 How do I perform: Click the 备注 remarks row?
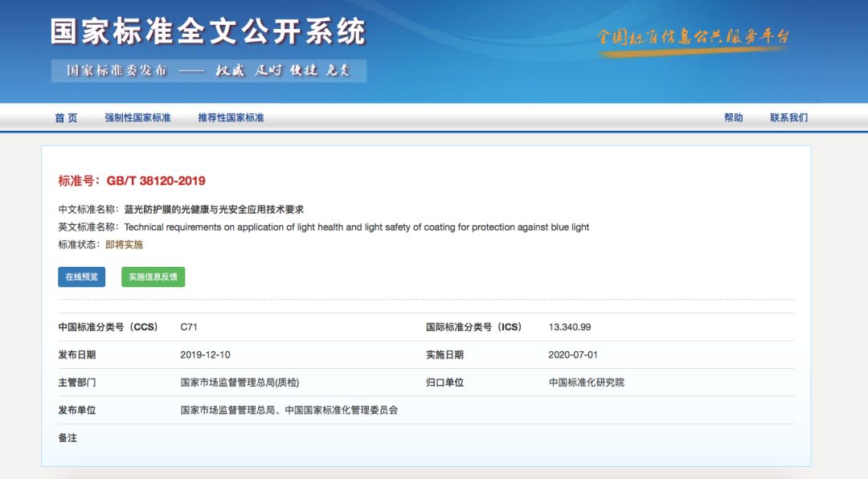click(x=426, y=438)
